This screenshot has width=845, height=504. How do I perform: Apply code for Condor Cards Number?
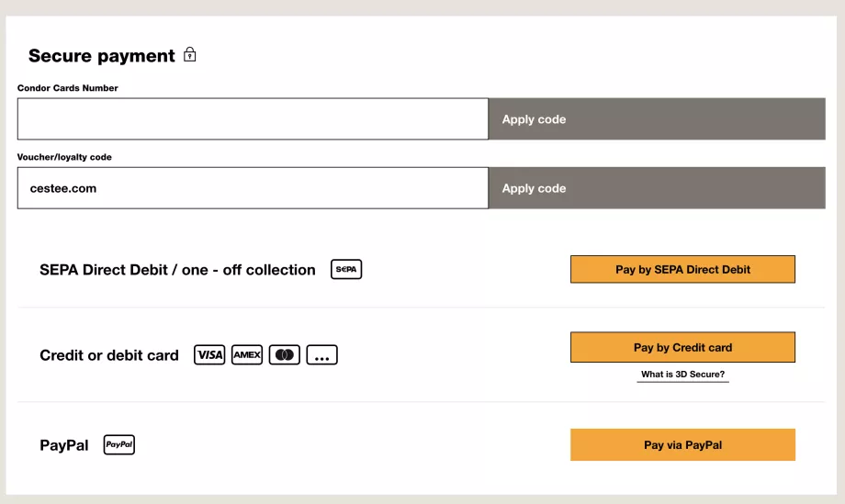tap(657, 119)
